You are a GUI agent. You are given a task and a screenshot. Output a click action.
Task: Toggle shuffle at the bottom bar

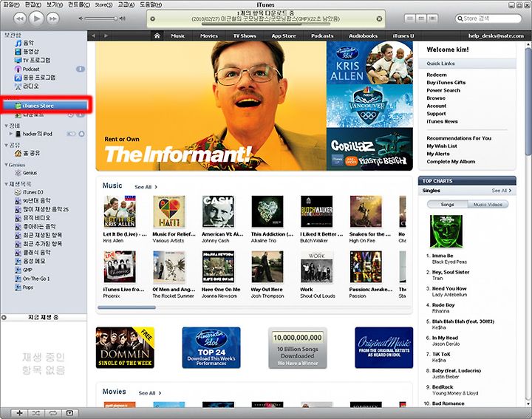click(x=36, y=413)
